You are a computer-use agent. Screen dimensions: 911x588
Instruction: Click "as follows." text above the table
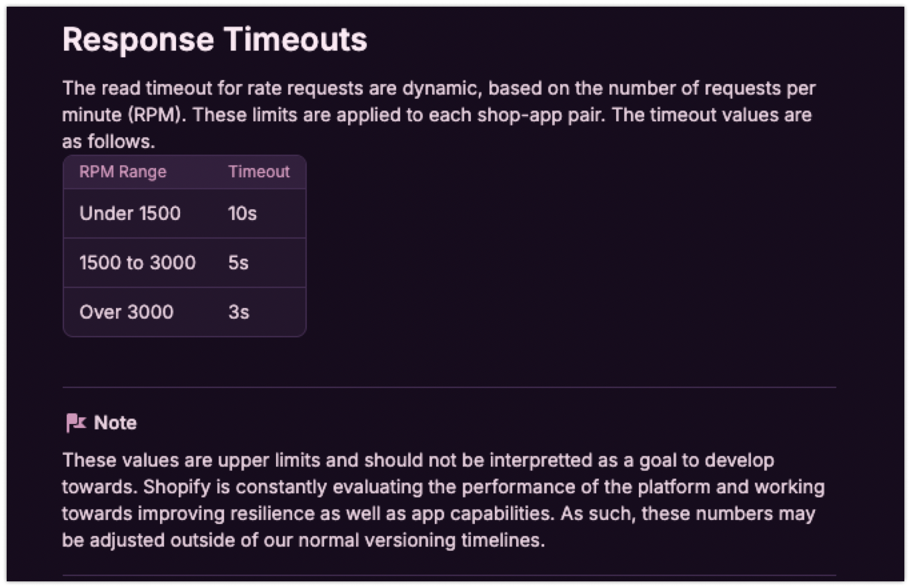click(x=109, y=141)
